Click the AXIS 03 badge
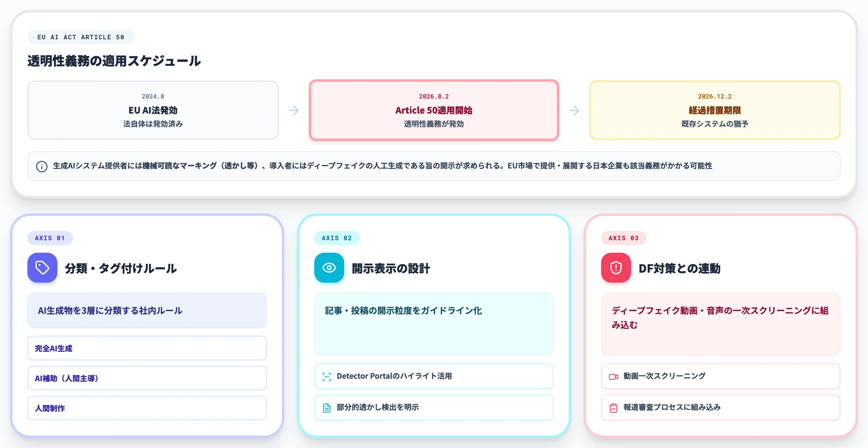Screen dimensions: 868x448 tap(623, 238)
